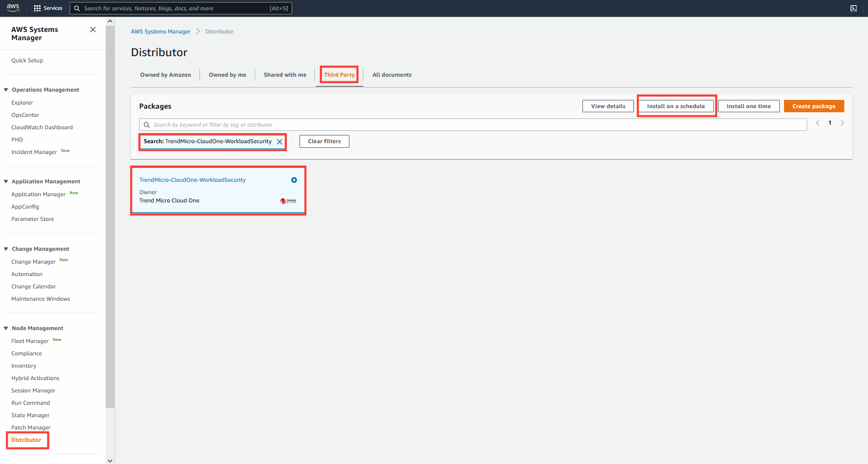Open the AWS logo home link
The width and height of the screenshot is (868, 464).
[13, 8]
